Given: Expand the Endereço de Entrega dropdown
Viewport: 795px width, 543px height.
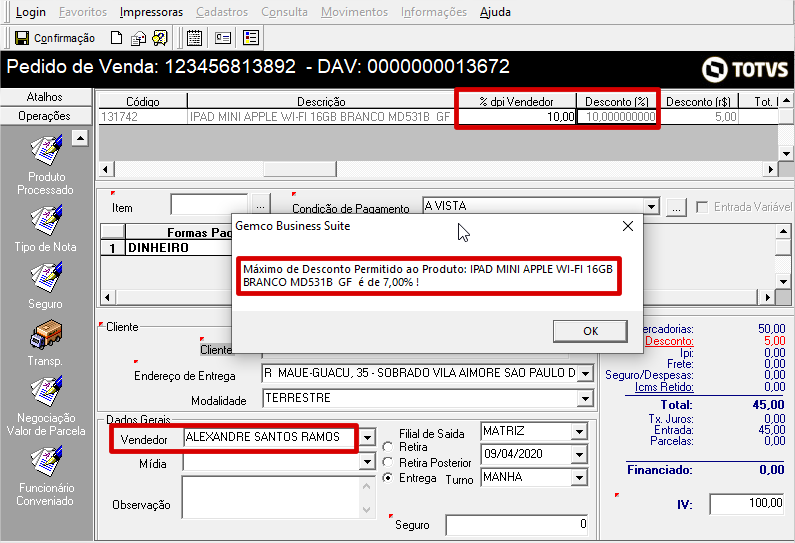Looking at the screenshot, I should (586, 374).
